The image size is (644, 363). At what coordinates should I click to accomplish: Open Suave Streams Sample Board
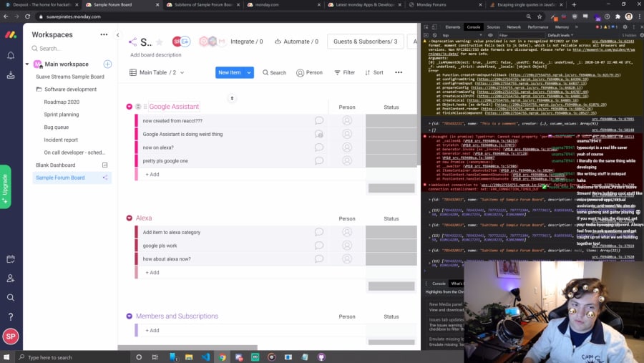tap(70, 77)
